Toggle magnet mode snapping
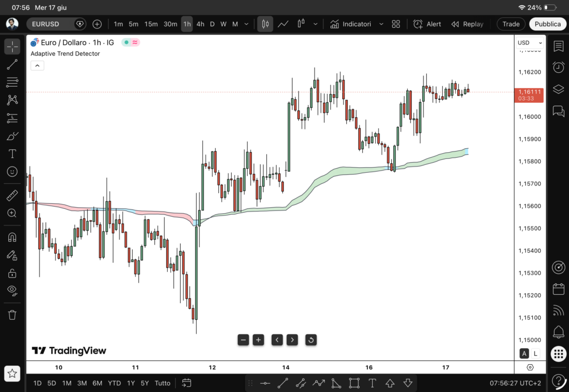 (x=12, y=238)
